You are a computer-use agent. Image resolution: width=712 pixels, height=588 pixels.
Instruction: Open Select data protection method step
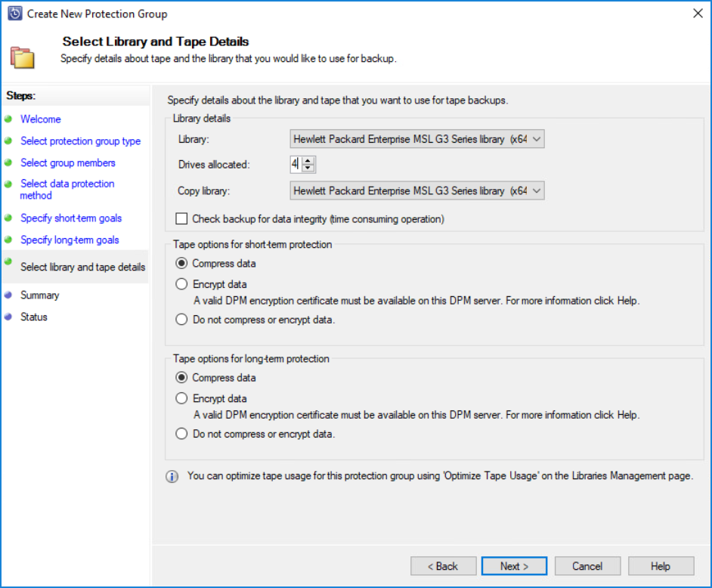click(x=67, y=190)
